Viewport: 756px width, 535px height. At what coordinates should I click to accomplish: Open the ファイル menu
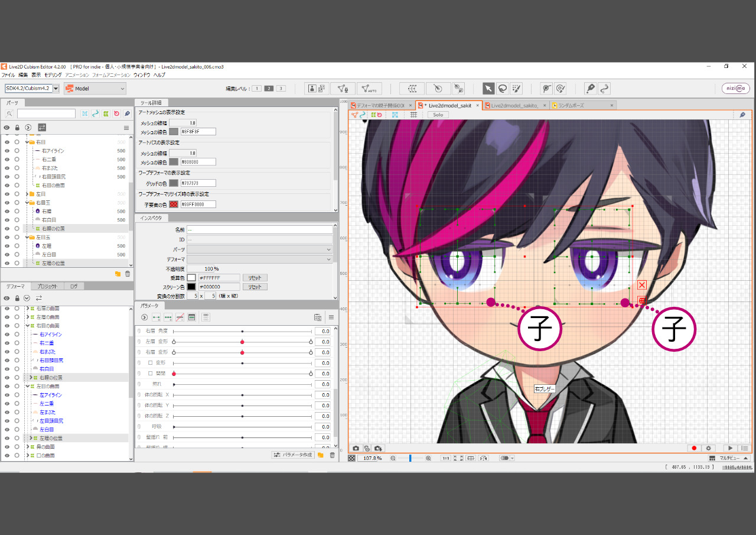click(8, 75)
